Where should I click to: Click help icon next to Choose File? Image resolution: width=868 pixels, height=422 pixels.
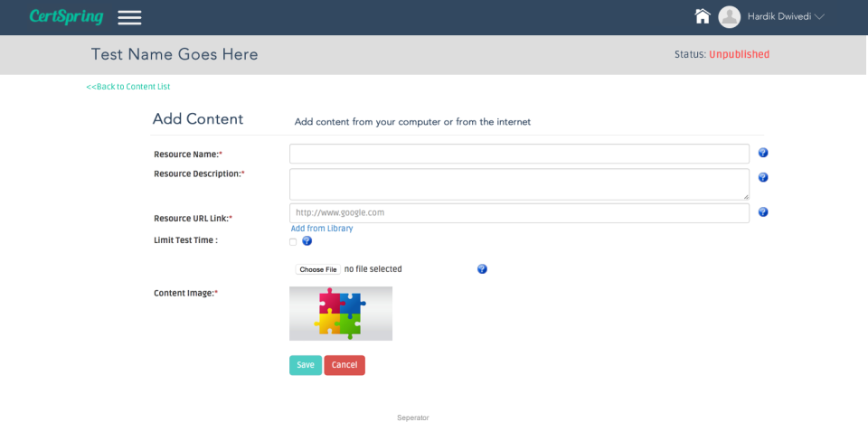tap(482, 269)
